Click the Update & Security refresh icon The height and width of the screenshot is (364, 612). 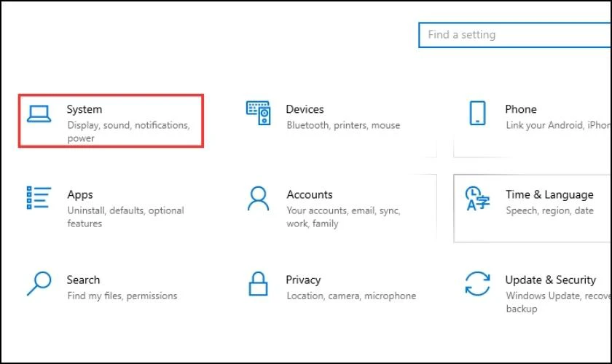[x=477, y=284]
